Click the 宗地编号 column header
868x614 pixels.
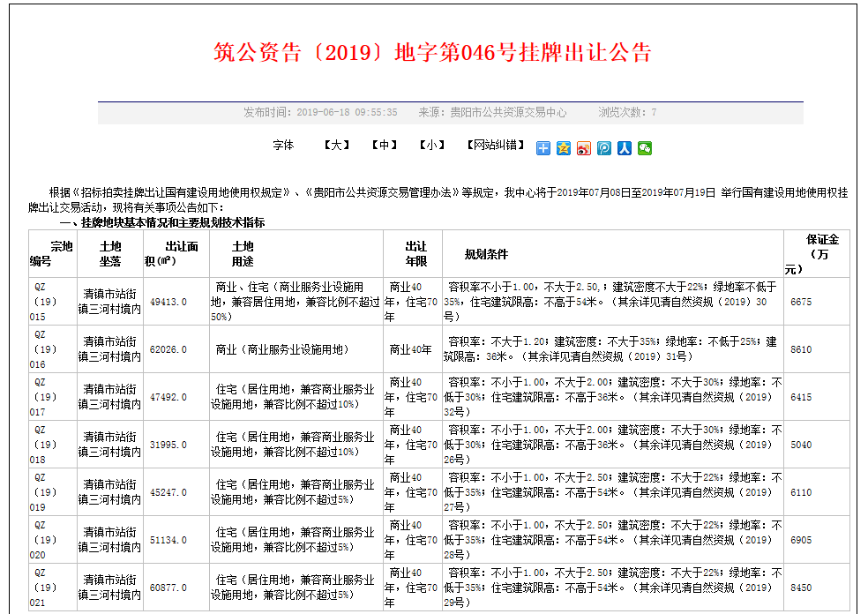[52, 254]
